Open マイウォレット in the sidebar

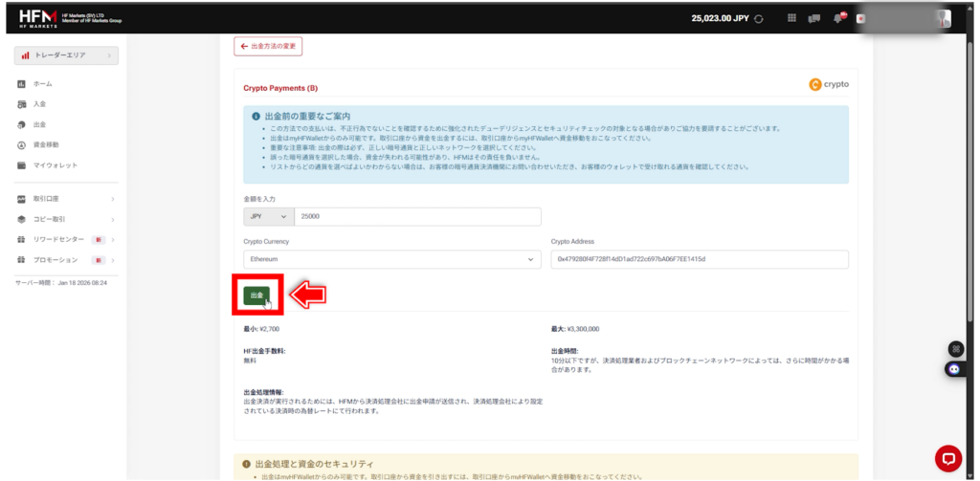click(55, 165)
